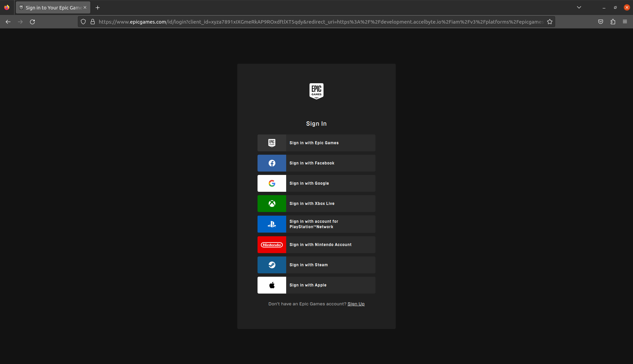
Task: Go back to the previous page
Action: (8, 22)
